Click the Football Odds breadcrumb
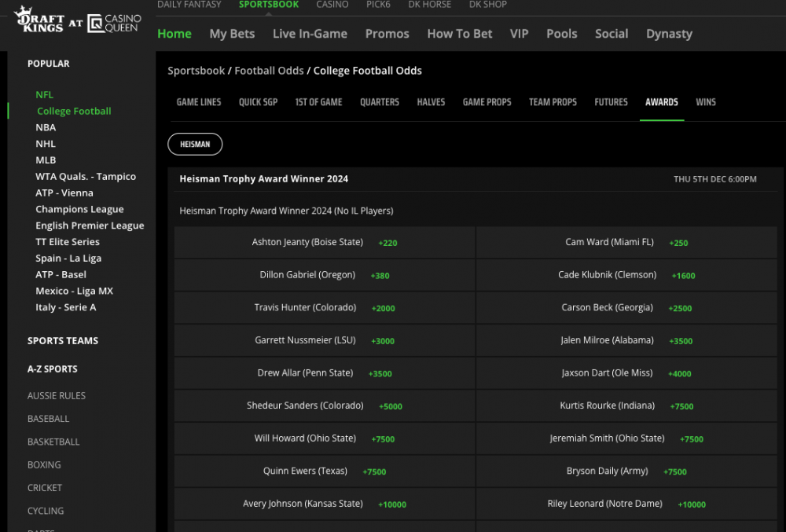The height and width of the screenshot is (532, 786). tap(269, 71)
